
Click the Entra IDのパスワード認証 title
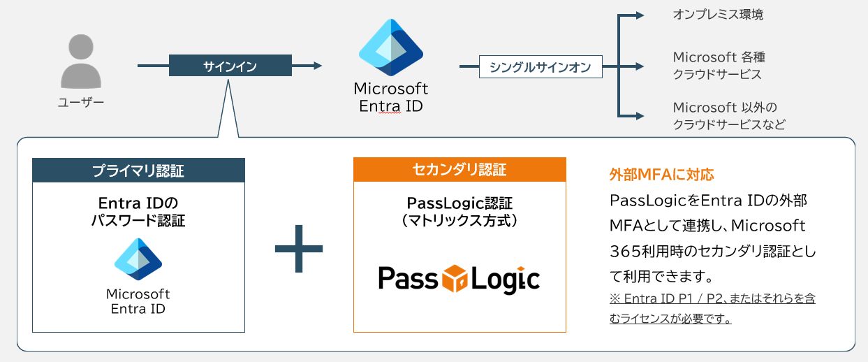(x=138, y=210)
